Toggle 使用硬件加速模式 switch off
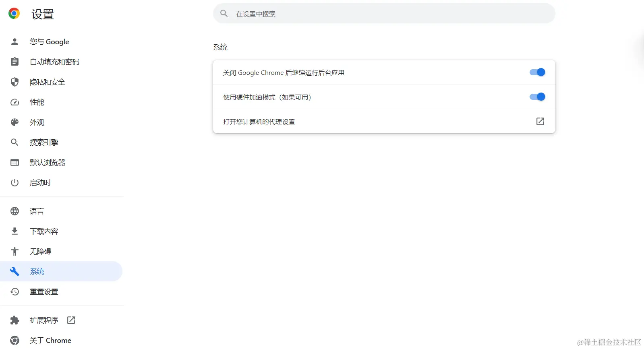 537,97
